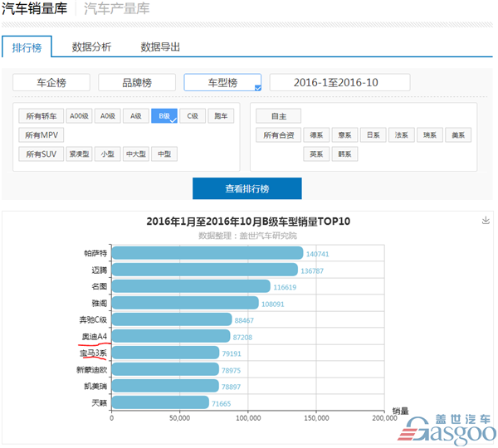Toggle the 小型 SUV filter
The height and width of the screenshot is (448, 498).
point(108,154)
